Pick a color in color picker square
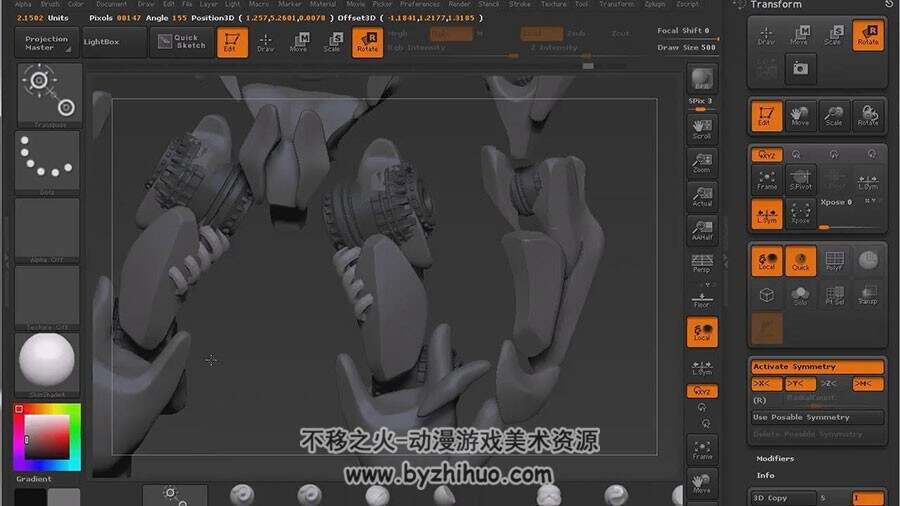Screen dimensions: 900x506 [46, 437]
